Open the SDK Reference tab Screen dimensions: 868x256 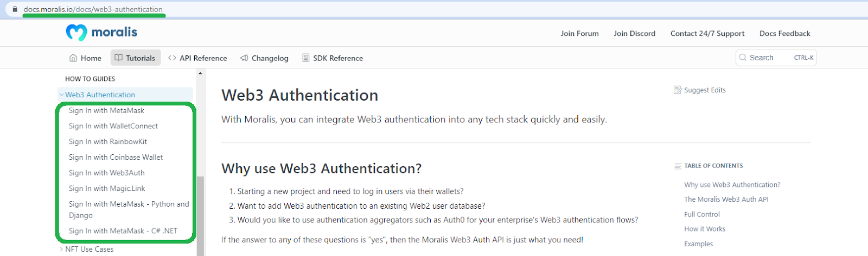point(333,58)
